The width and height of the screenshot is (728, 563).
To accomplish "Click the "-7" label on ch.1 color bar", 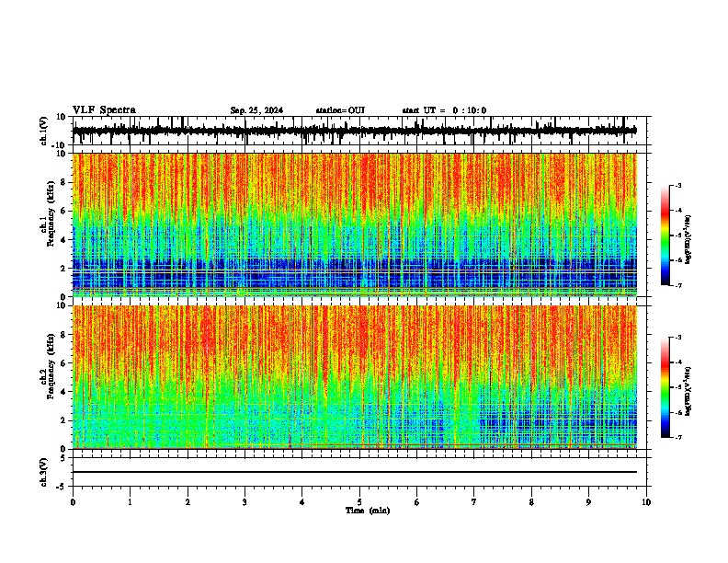I will click(x=677, y=285).
